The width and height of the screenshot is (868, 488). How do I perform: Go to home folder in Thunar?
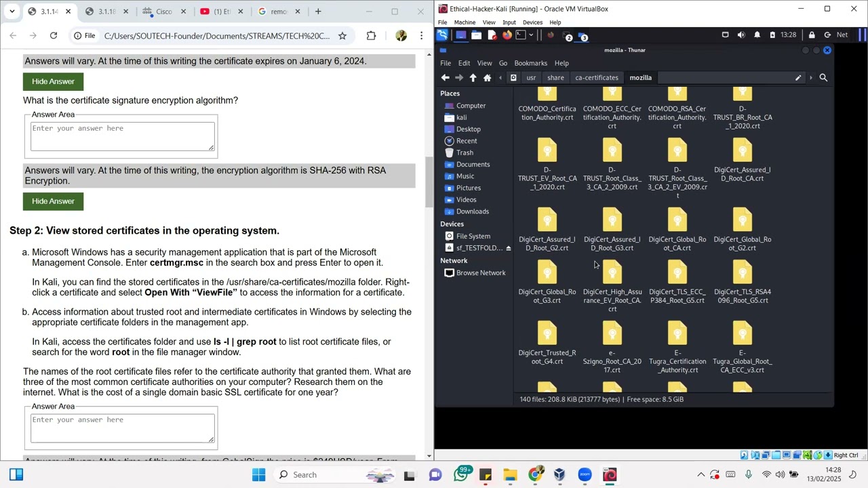point(487,78)
